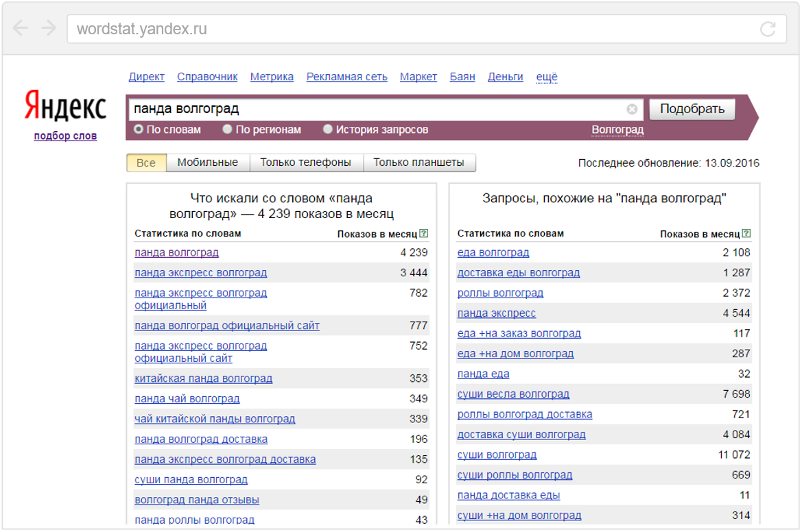Open the 'панда экспресс' similar query
The image size is (802, 532).
click(x=496, y=313)
